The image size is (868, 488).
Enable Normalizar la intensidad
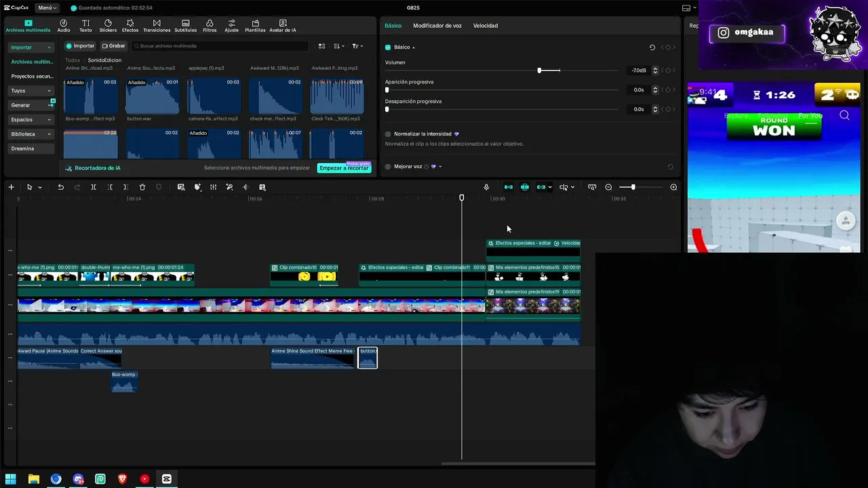pos(388,134)
